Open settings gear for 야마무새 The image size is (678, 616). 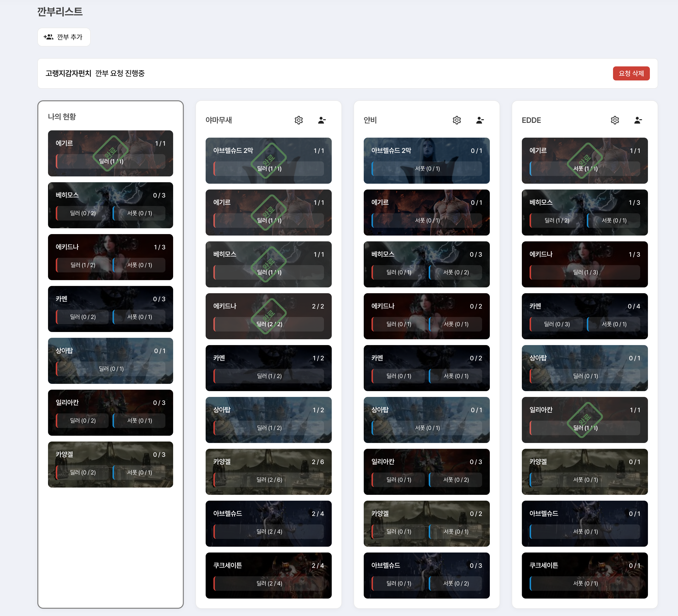pos(299,120)
